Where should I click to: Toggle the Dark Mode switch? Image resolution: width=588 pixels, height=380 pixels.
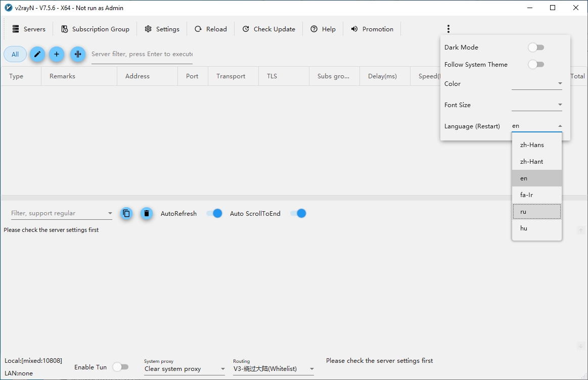[536, 47]
